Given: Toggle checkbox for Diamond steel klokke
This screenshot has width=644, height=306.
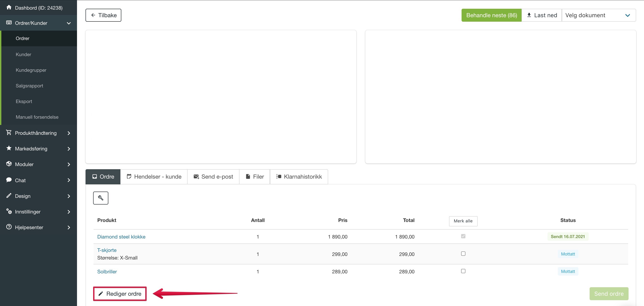Looking at the screenshot, I should (463, 236).
